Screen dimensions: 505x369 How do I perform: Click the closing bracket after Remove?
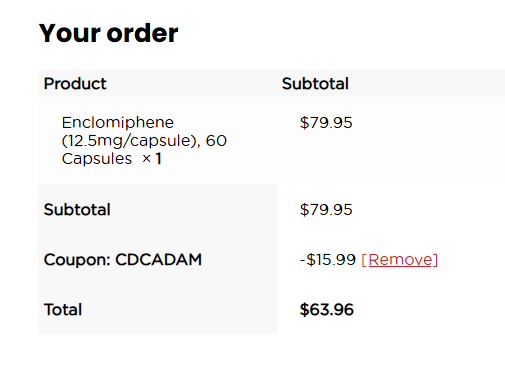(435, 260)
